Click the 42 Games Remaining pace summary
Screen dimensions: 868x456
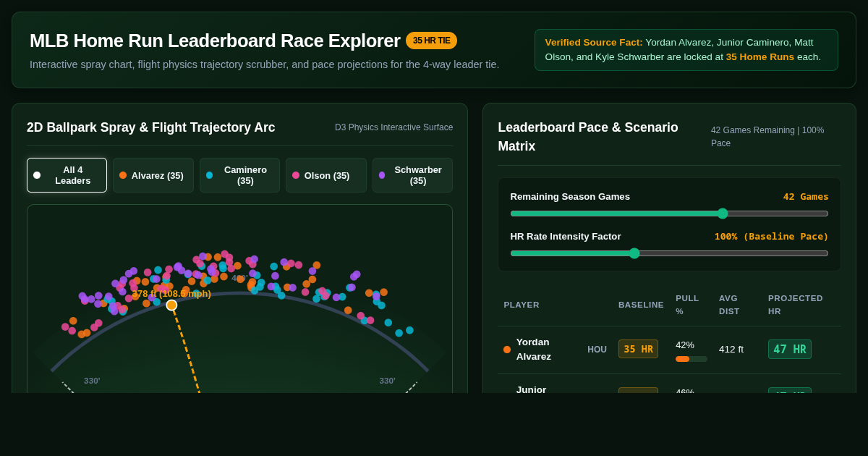pyautogui.click(x=767, y=137)
